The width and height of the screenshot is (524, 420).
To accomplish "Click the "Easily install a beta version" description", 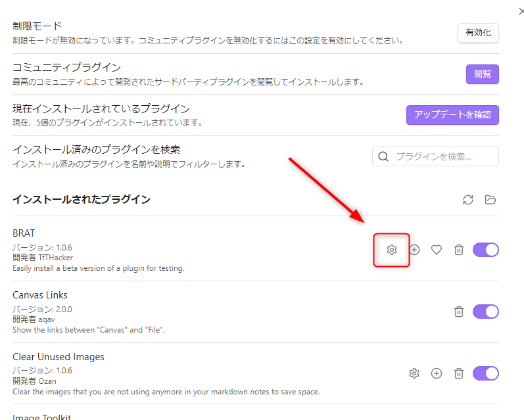I will coord(98,268).
